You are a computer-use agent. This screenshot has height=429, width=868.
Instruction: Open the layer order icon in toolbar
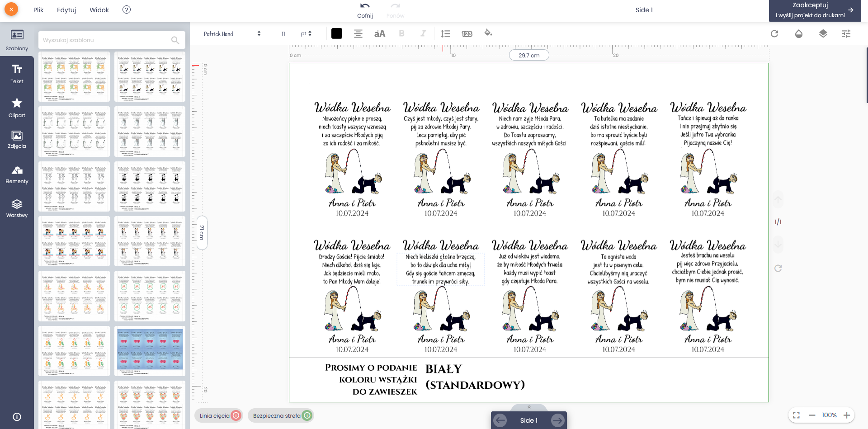823,33
